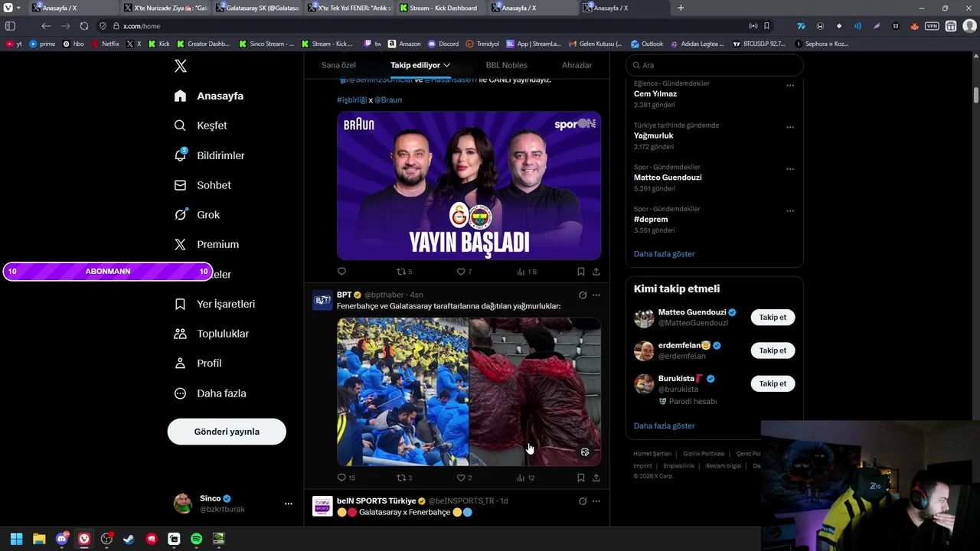The width and height of the screenshot is (980, 551).
Task: Open Fenerbahçe yellow raincoats photo
Action: coord(403,392)
